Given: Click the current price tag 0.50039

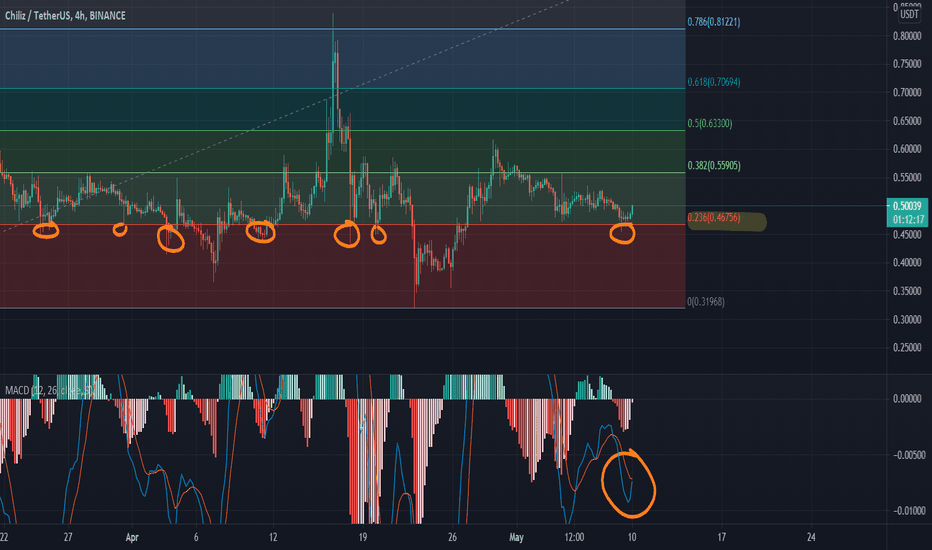Looking at the screenshot, I should pos(907,206).
